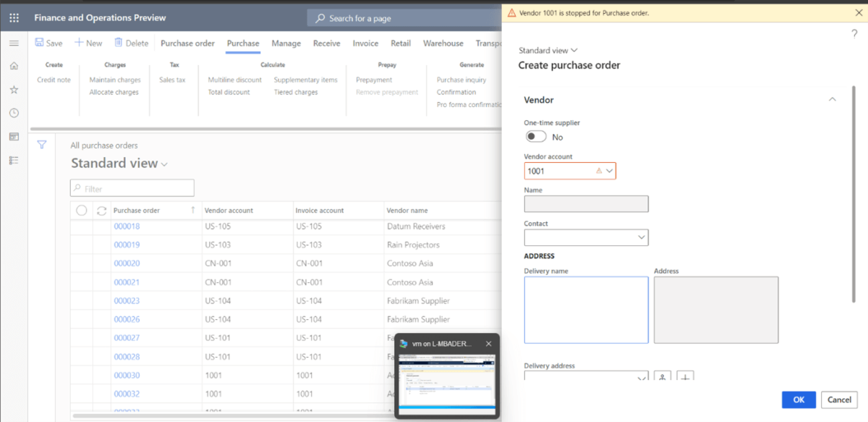Click the warning icon in Vendor account field
Image resolution: width=868 pixels, height=422 pixels.
coord(598,171)
